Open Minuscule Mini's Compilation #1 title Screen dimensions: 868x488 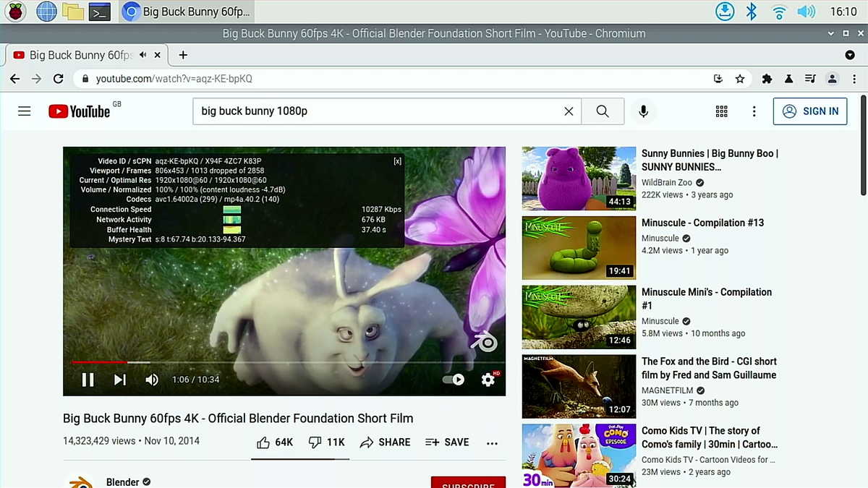point(707,299)
